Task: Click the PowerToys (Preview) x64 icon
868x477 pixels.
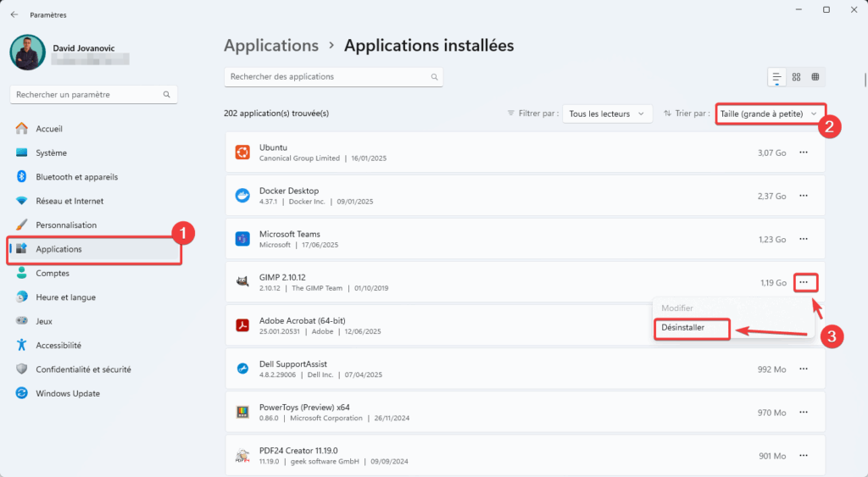Action: [242, 413]
